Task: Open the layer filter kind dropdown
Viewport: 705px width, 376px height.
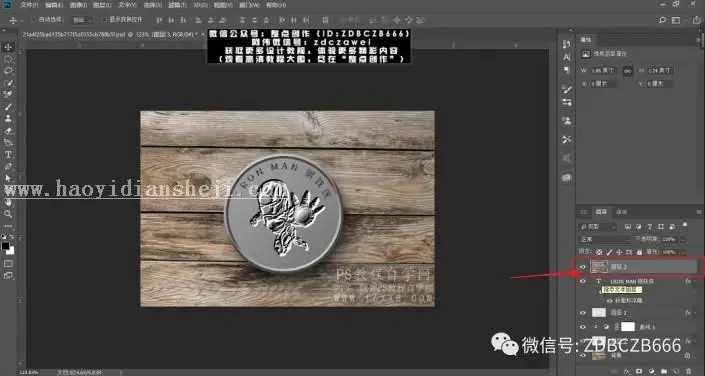Action: click(598, 227)
